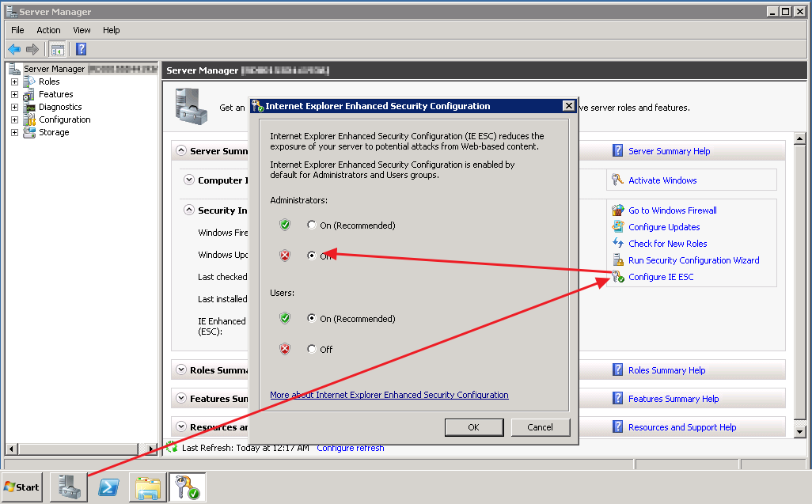Click the Configure IE ESC icon
This screenshot has width=812, height=504.
click(x=618, y=276)
